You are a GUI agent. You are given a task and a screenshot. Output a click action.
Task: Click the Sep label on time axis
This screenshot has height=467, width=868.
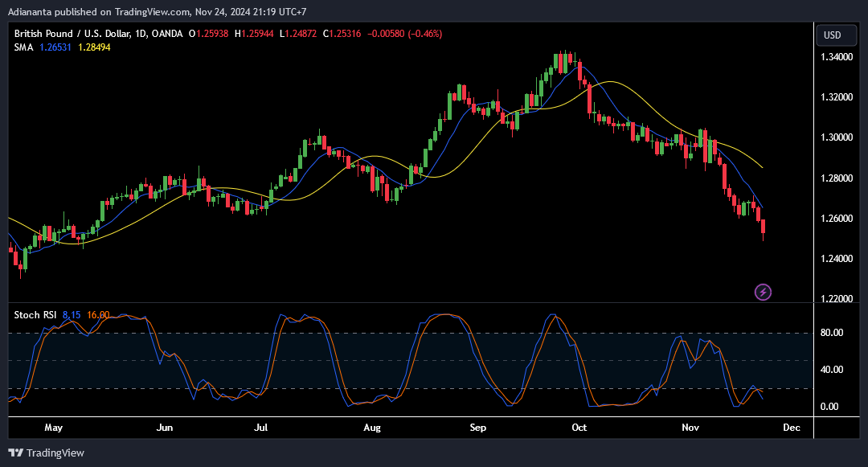(x=477, y=428)
